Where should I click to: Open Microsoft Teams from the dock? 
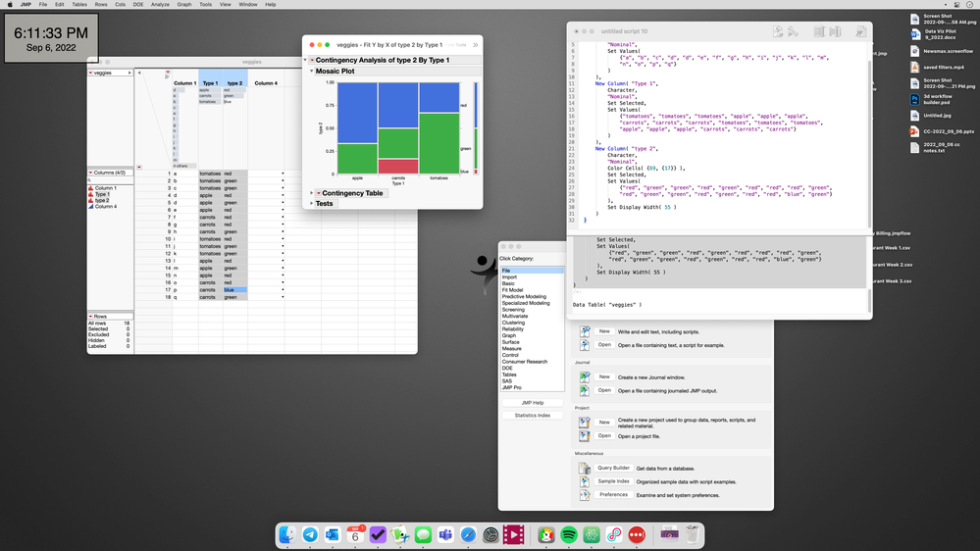pos(445,534)
